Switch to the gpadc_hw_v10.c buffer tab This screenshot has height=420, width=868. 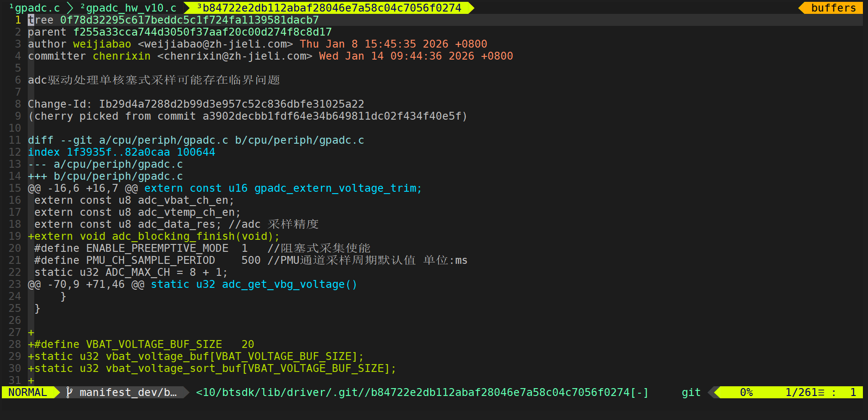click(x=129, y=8)
